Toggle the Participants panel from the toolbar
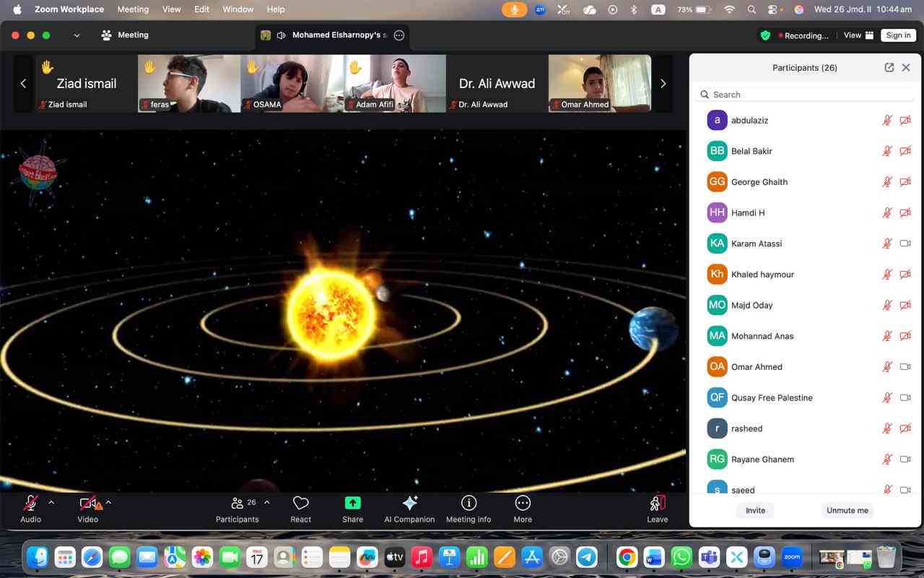924x578 pixels. click(x=237, y=504)
